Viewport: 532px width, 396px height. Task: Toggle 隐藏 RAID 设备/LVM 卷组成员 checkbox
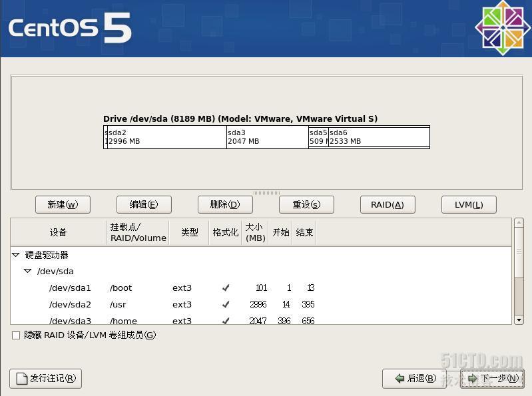coord(16,335)
